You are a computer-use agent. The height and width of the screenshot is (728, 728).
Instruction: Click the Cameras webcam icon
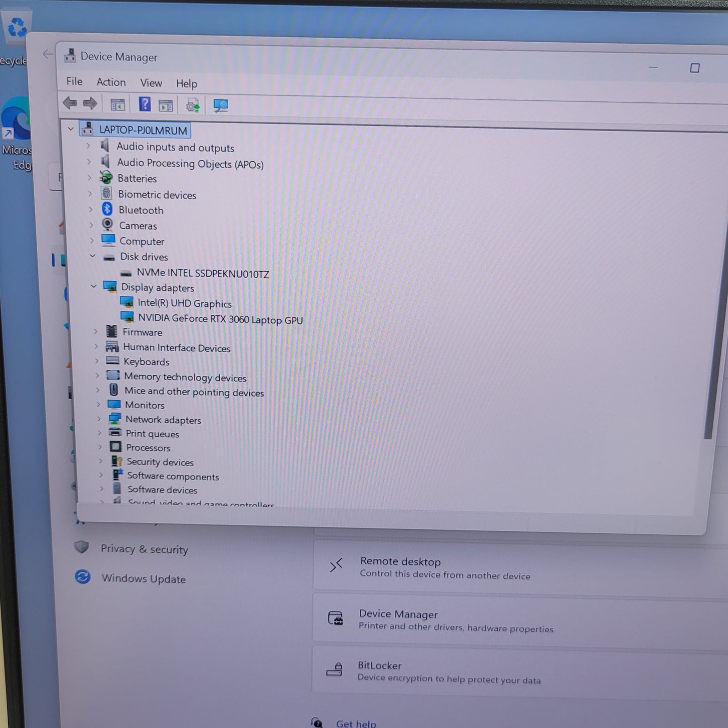(107, 224)
